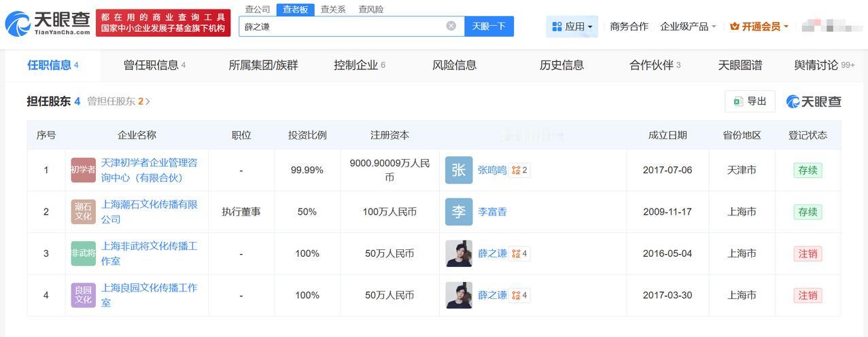Open 上海潮石文化传播有限公司 company link
Viewport: 868px width, 337px height.
click(150, 212)
